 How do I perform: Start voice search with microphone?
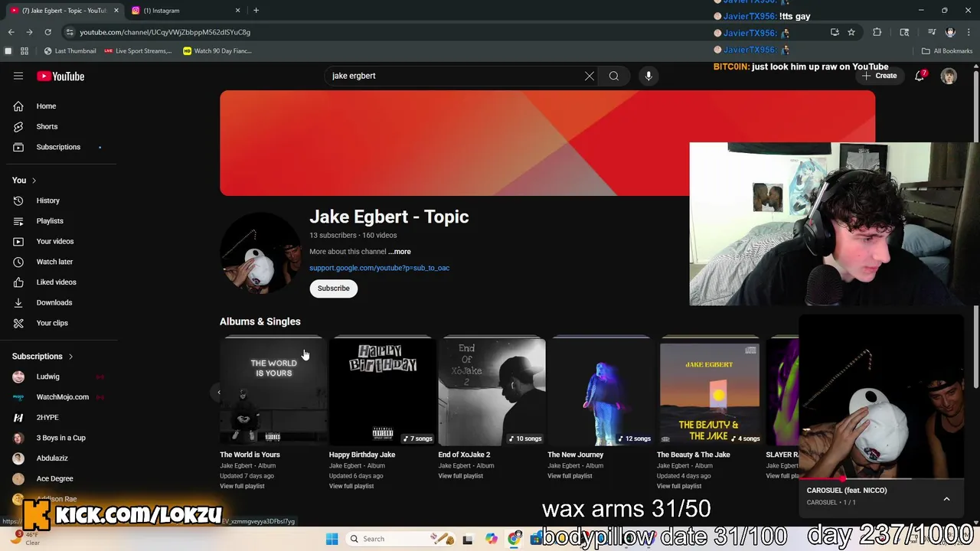click(x=648, y=76)
